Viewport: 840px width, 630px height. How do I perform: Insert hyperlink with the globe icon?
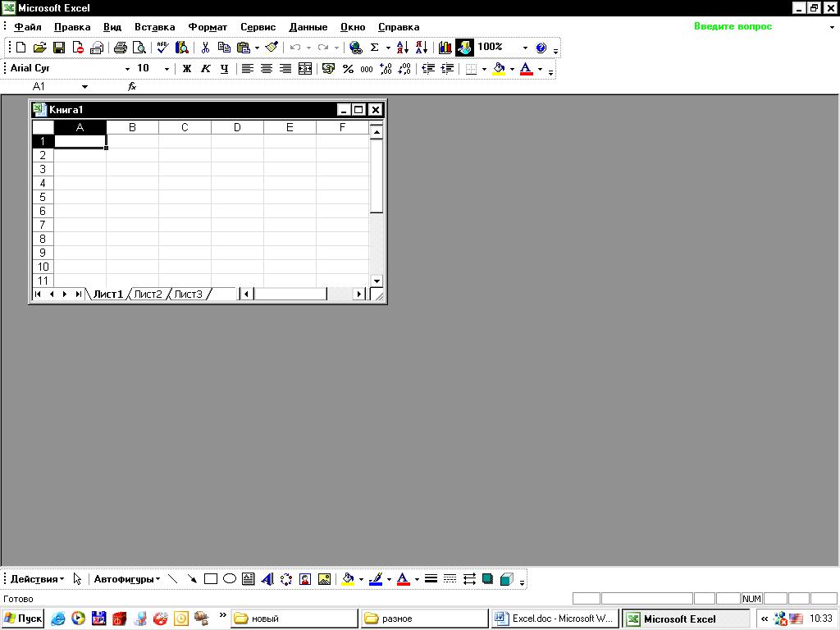(x=355, y=48)
